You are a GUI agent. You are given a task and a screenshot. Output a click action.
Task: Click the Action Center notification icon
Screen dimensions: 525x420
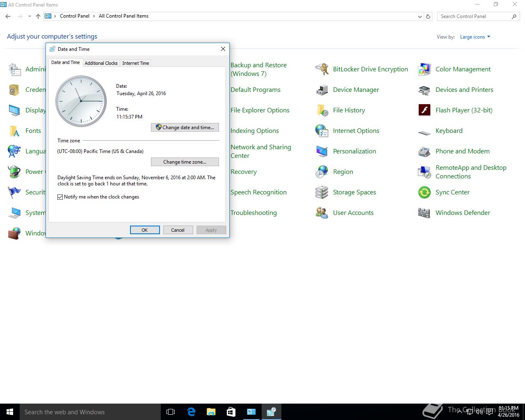point(489,412)
